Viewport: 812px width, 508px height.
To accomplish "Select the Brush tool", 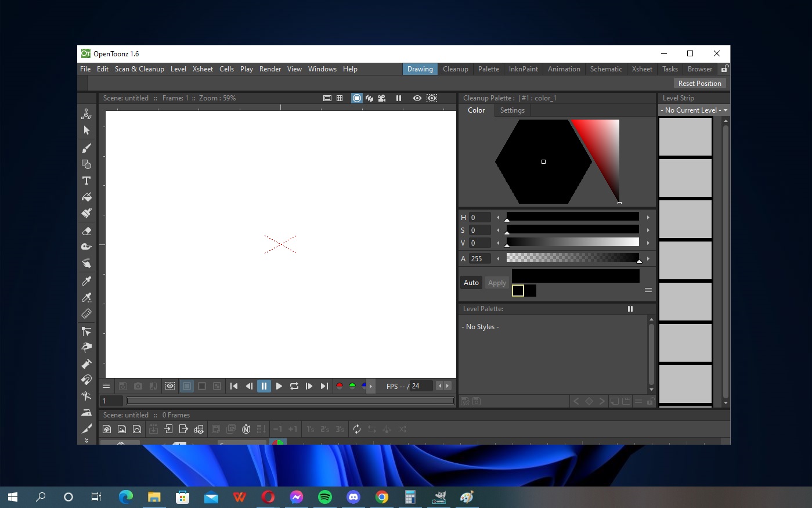I will click(86, 147).
